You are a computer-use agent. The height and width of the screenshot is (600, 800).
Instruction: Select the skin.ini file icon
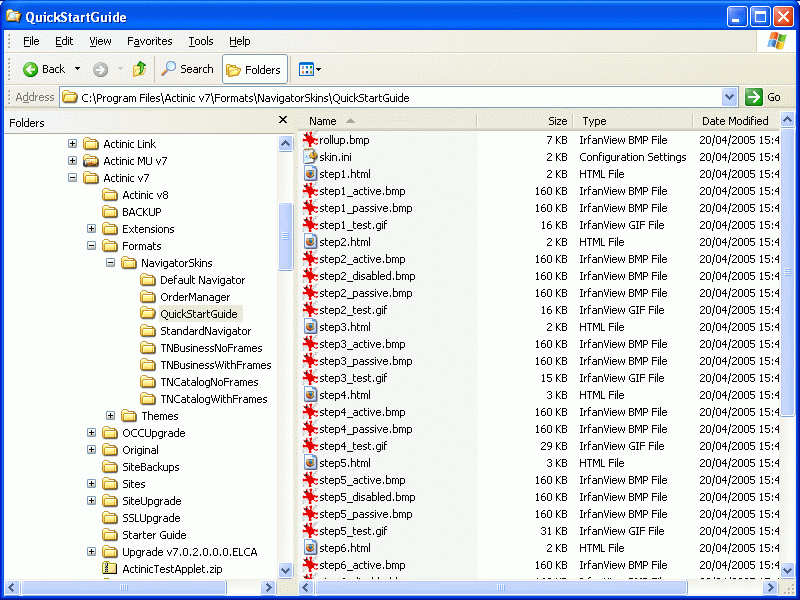point(310,157)
